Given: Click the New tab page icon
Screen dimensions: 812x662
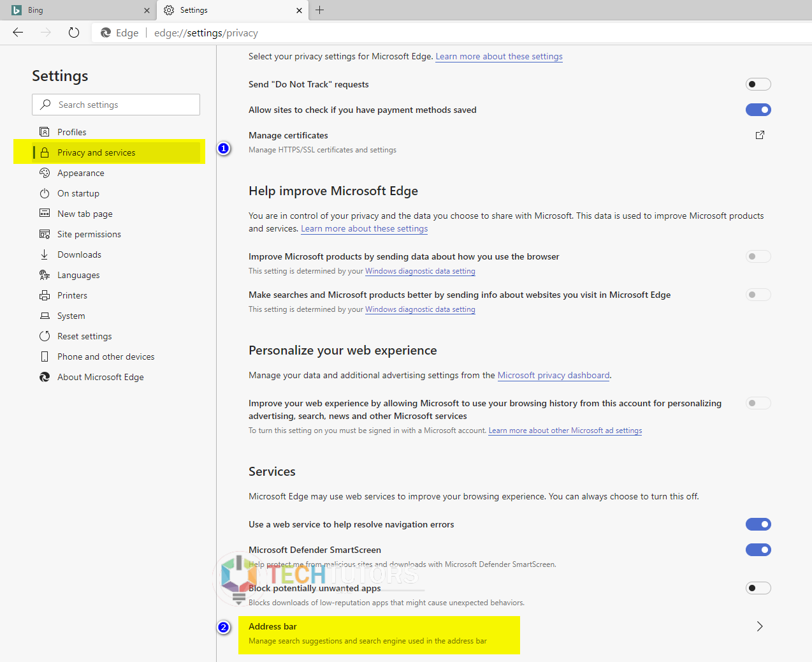Looking at the screenshot, I should tap(45, 214).
